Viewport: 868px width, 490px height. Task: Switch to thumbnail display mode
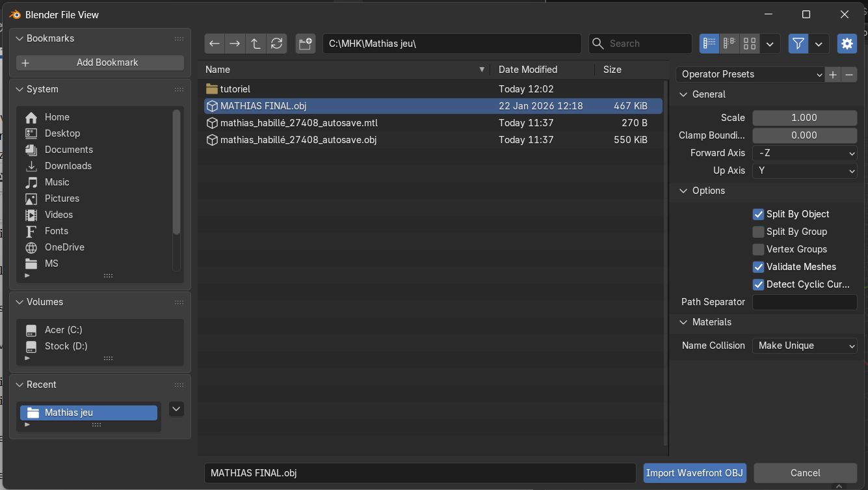coord(750,44)
